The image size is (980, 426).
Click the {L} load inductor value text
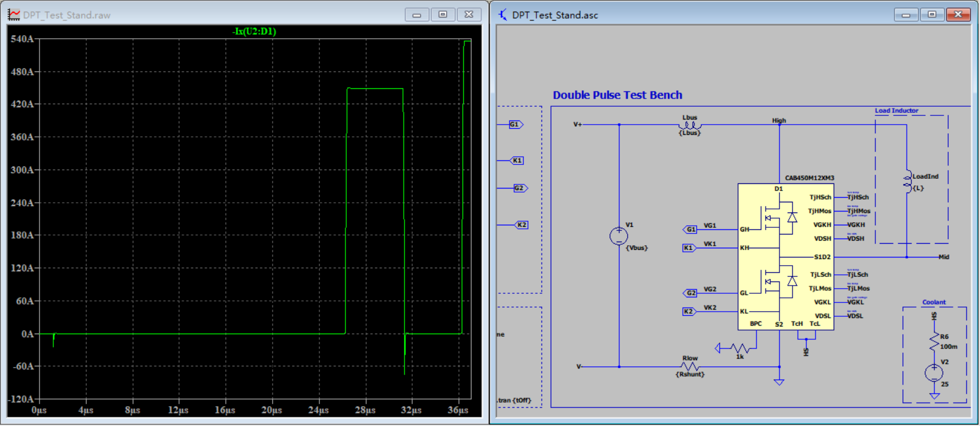tap(918, 188)
